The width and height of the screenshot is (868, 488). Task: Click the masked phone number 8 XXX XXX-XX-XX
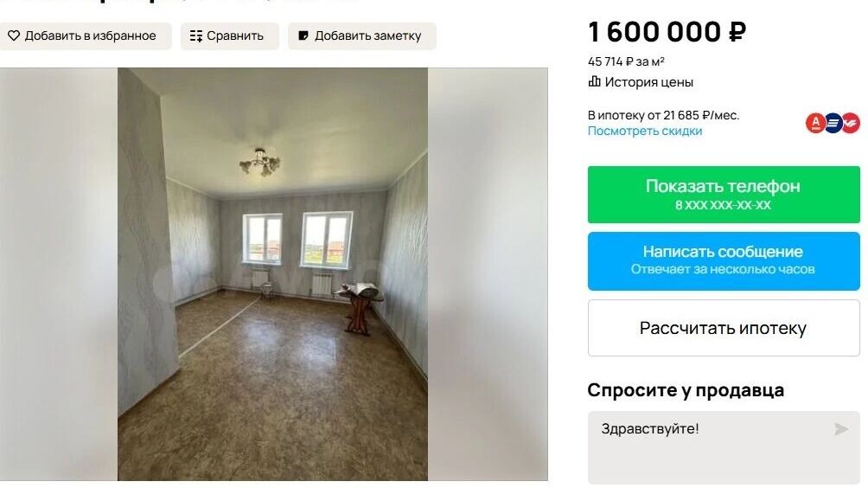click(723, 205)
